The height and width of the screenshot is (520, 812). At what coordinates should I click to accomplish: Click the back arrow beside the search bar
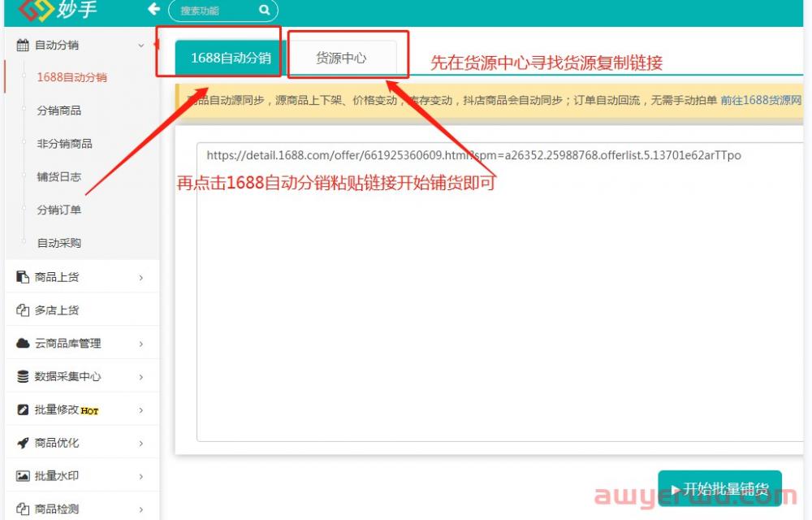tap(153, 11)
